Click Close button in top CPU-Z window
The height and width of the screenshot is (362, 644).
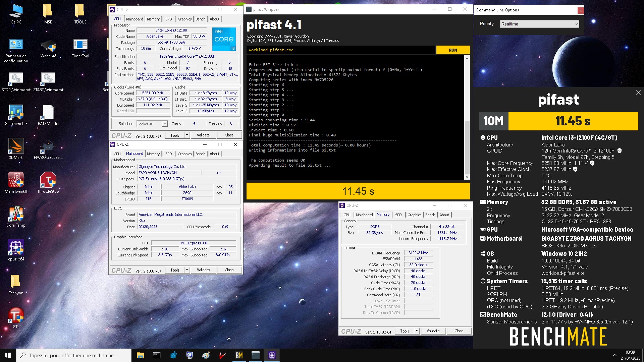click(x=229, y=135)
